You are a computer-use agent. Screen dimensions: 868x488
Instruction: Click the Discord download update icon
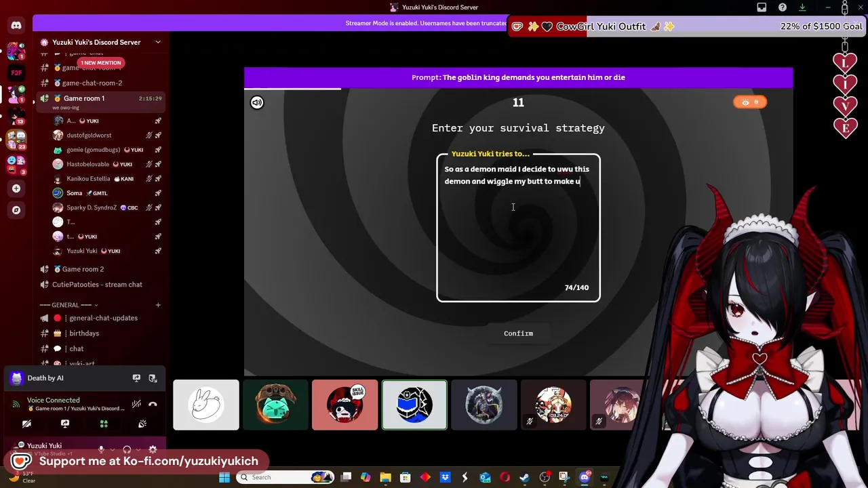click(x=802, y=7)
